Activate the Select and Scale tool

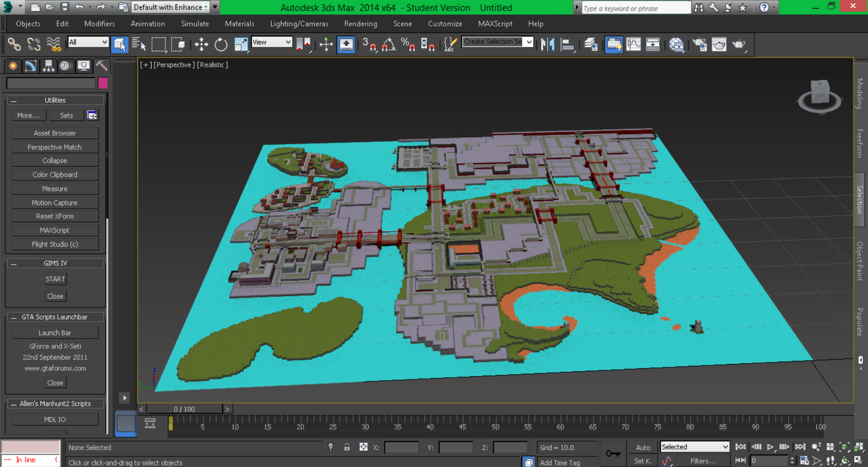tap(241, 44)
